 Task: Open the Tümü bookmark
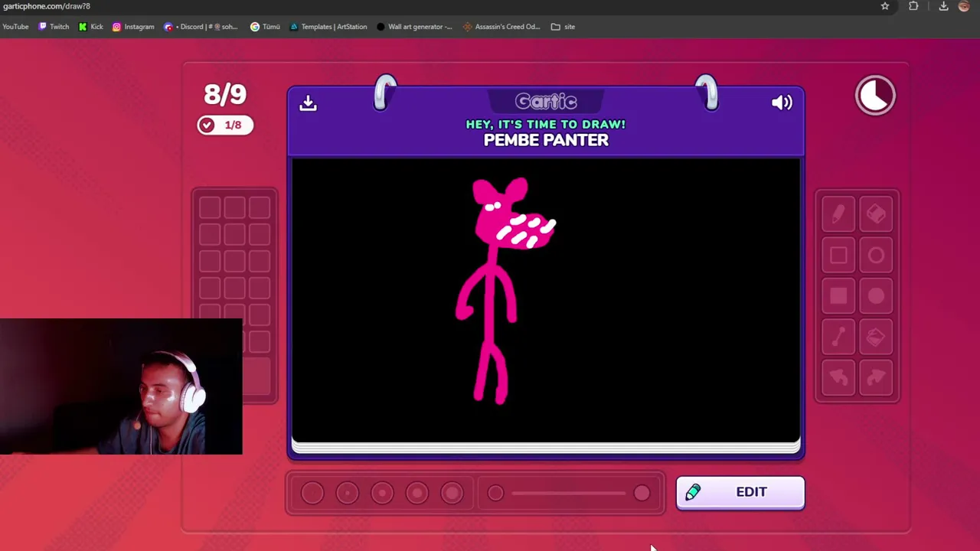point(265,27)
